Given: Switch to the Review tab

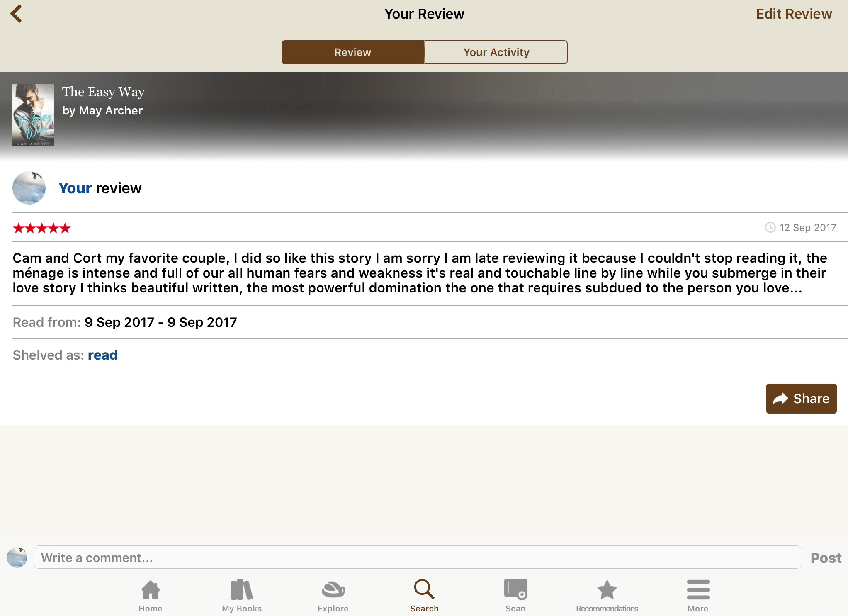Looking at the screenshot, I should tap(353, 52).
